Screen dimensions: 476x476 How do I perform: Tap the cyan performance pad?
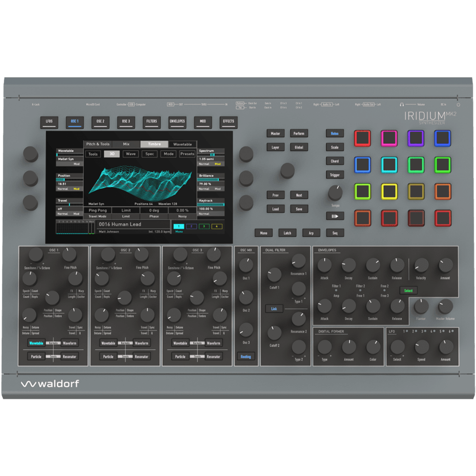[389, 165]
